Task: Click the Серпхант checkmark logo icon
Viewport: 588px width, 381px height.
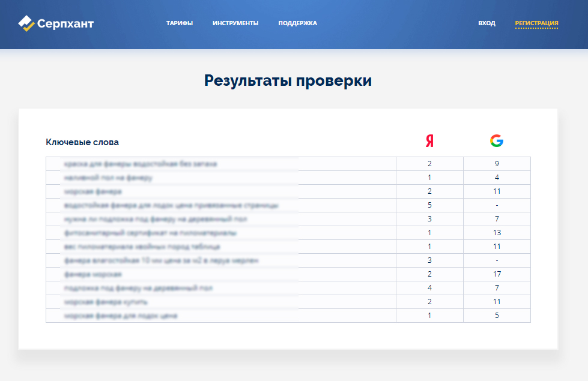Action: [x=26, y=23]
